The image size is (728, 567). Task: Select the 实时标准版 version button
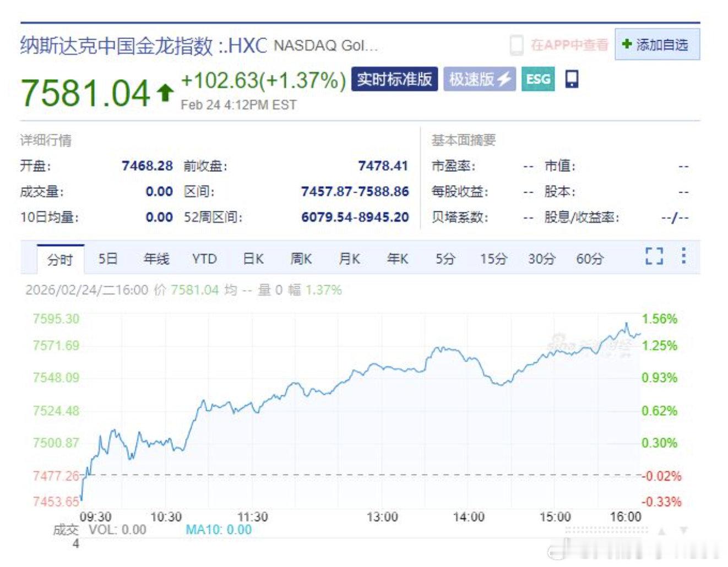click(394, 79)
